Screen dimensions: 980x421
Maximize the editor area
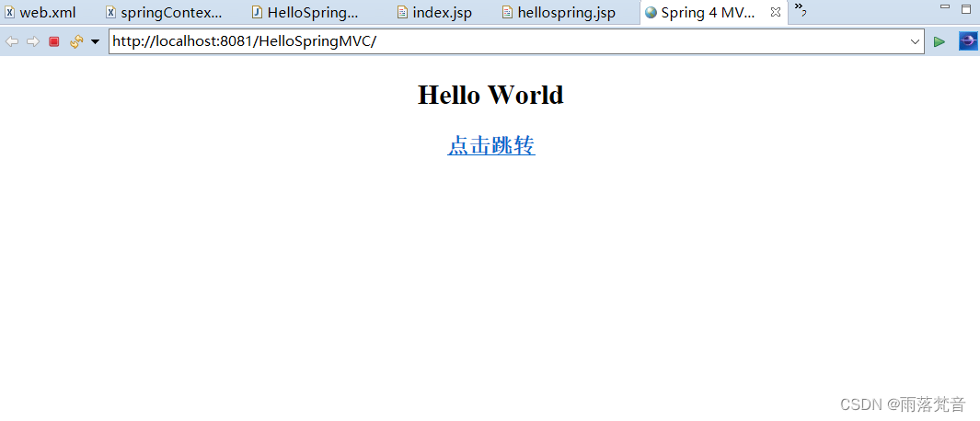coord(966,8)
